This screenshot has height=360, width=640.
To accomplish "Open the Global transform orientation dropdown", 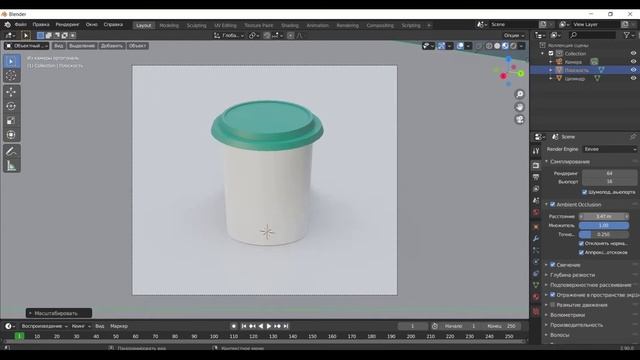I will (229, 36).
